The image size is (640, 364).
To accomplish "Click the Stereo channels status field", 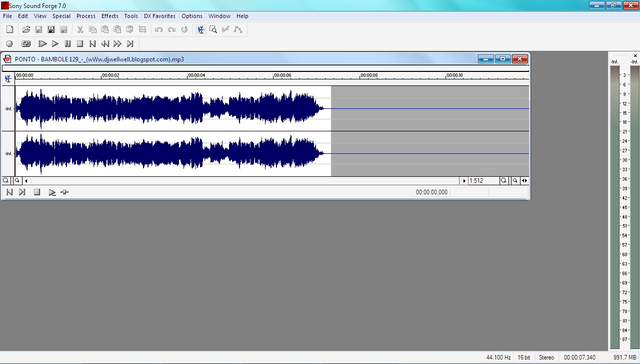I will [546, 358].
